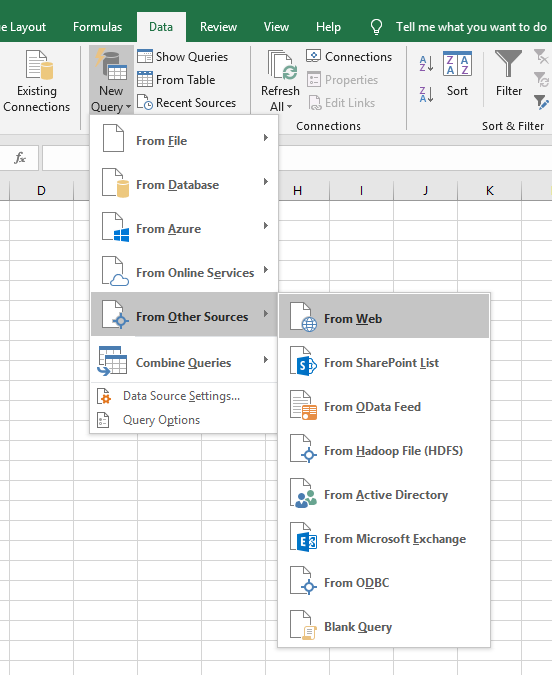The height and width of the screenshot is (675, 552).
Task: Select column D header
Action: [41, 190]
